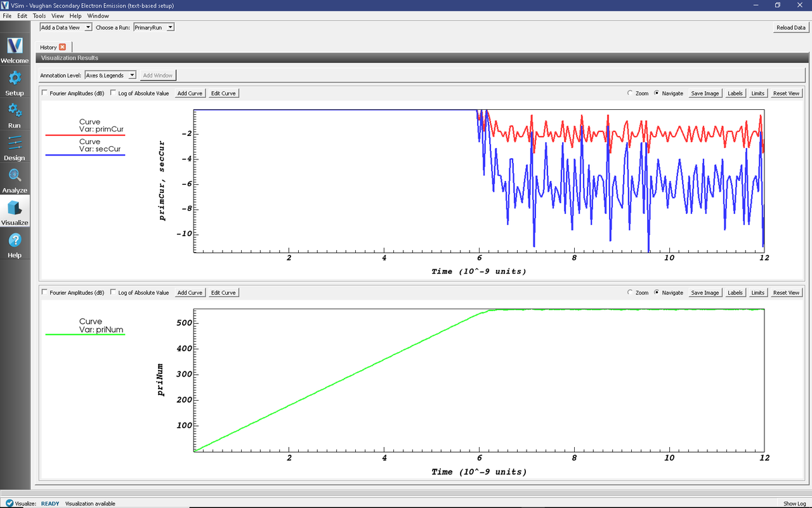
Task: Click Save Image for bottom plot
Action: point(705,293)
